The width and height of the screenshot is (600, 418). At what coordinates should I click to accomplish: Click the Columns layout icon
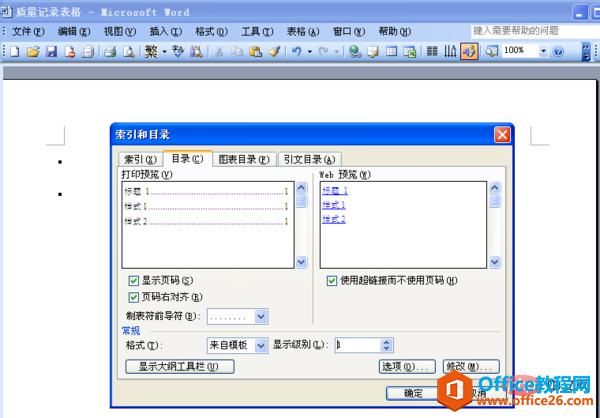tap(432, 51)
